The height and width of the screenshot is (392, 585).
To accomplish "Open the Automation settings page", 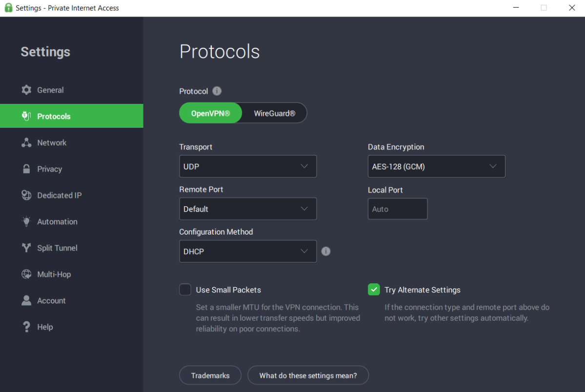I will click(72, 221).
